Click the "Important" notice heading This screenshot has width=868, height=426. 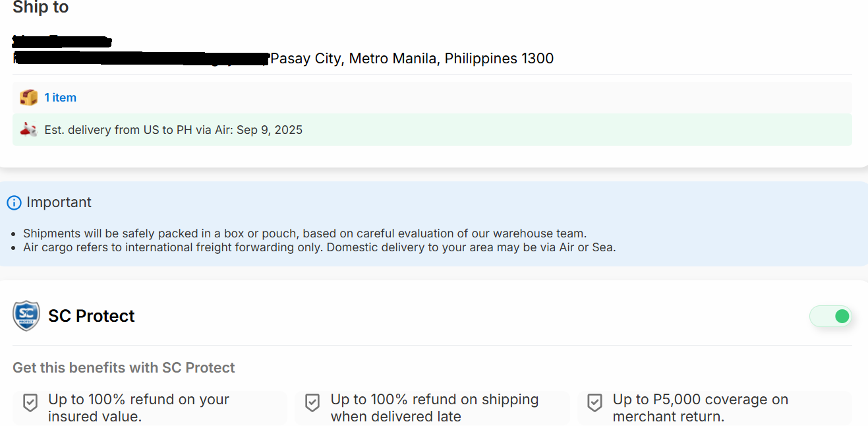(59, 202)
